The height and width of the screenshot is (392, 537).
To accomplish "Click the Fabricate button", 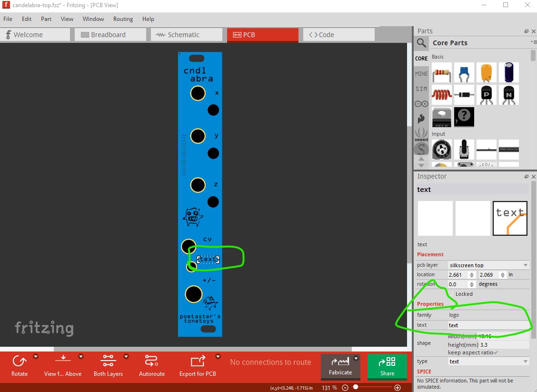I will (x=340, y=367).
